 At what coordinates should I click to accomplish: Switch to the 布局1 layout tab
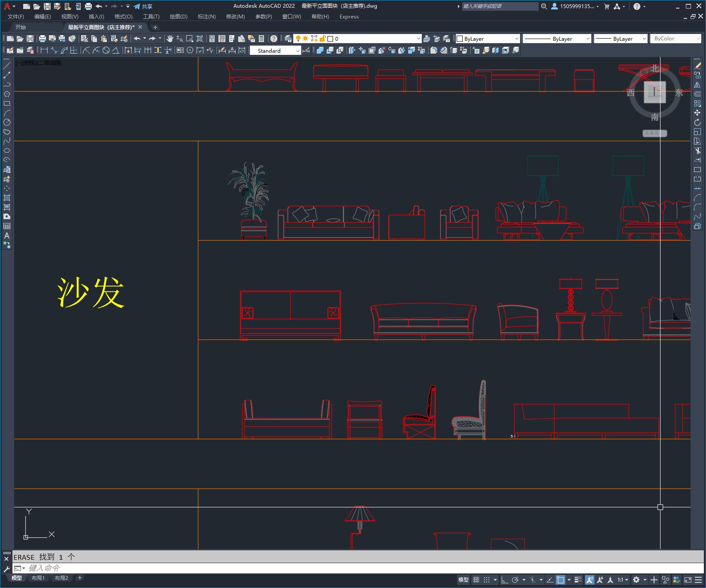(38, 578)
